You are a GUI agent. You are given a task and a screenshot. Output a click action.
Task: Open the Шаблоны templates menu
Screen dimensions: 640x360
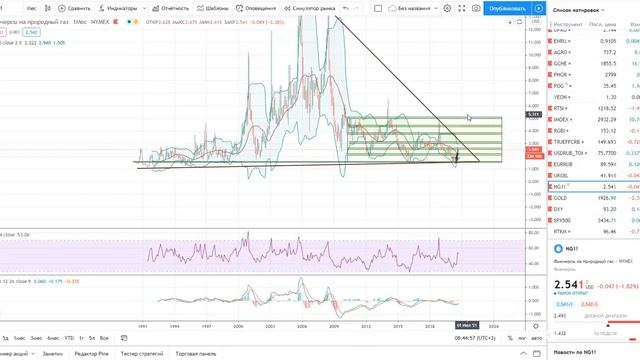point(212,8)
